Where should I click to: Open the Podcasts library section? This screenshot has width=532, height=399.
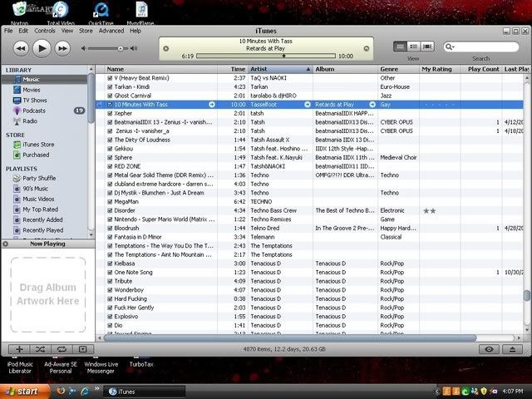point(34,110)
